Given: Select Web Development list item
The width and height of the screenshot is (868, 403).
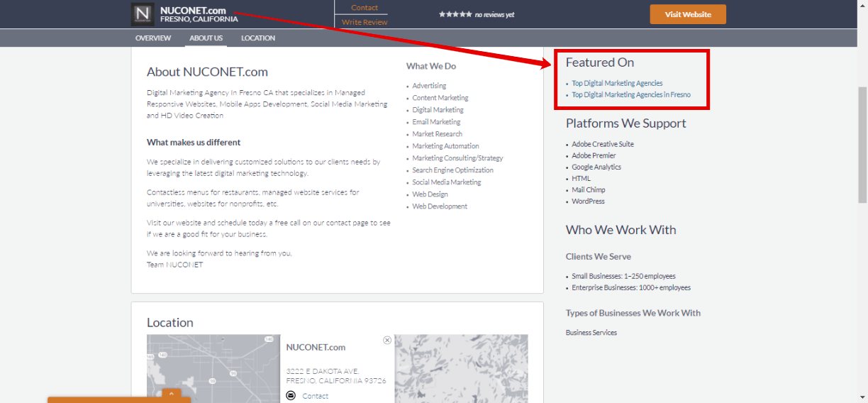Looking at the screenshot, I should pos(440,206).
